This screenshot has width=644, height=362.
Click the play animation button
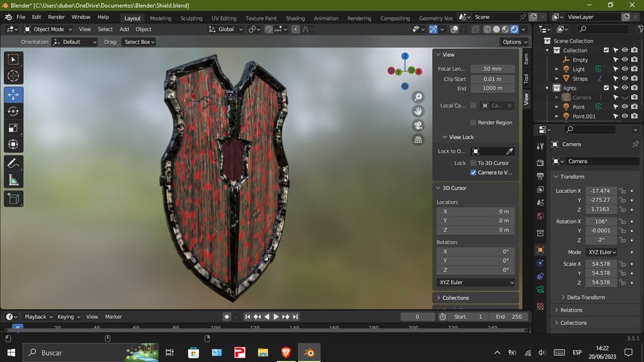coord(276,317)
